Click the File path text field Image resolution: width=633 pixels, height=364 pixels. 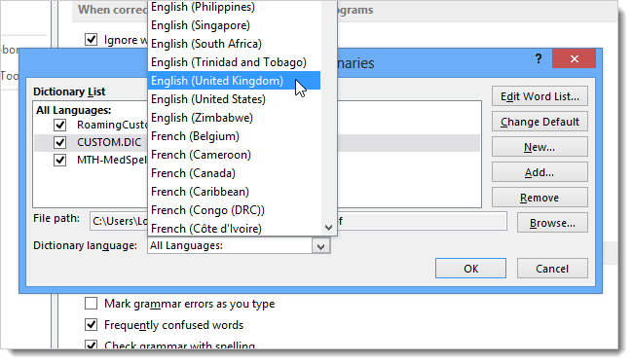tap(298, 221)
